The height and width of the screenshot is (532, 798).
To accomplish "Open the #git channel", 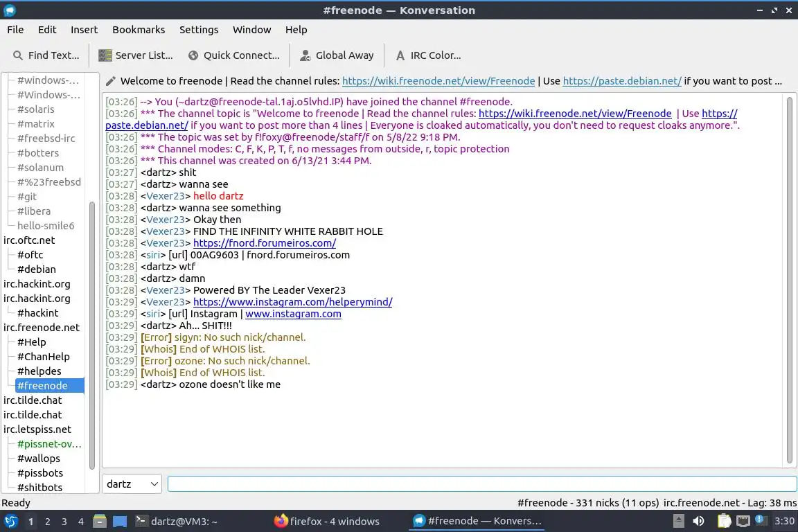I will click(27, 197).
